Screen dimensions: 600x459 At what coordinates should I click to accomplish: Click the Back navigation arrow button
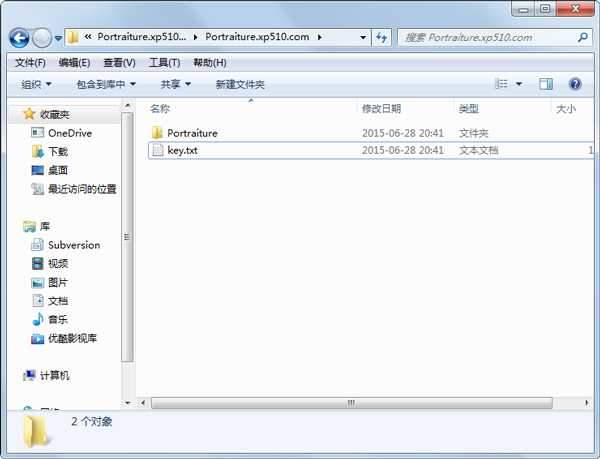coord(19,38)
